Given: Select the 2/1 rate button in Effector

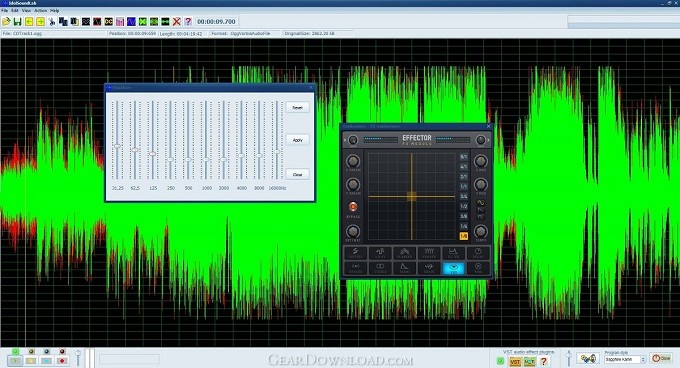Looking at the screenshot, I should [x=464, y=176].
